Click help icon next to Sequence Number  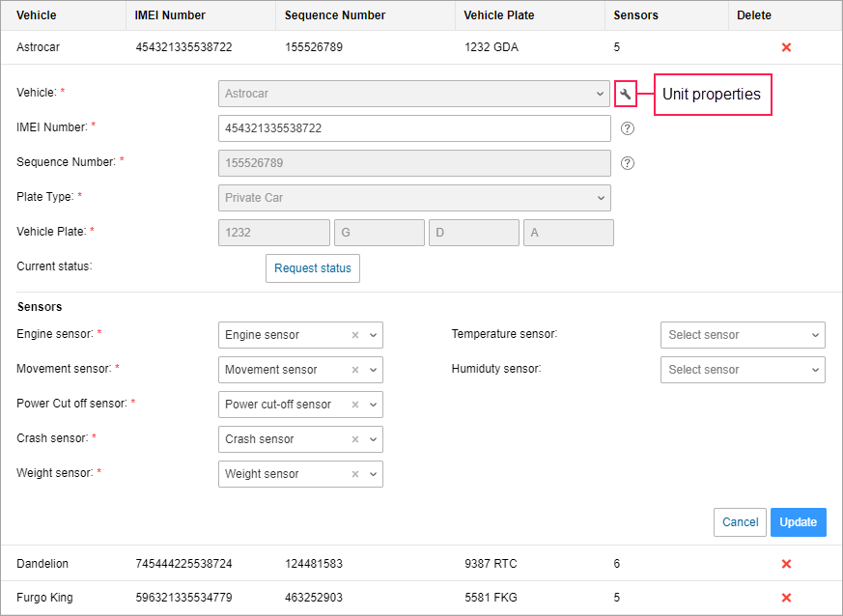point(627,163)
